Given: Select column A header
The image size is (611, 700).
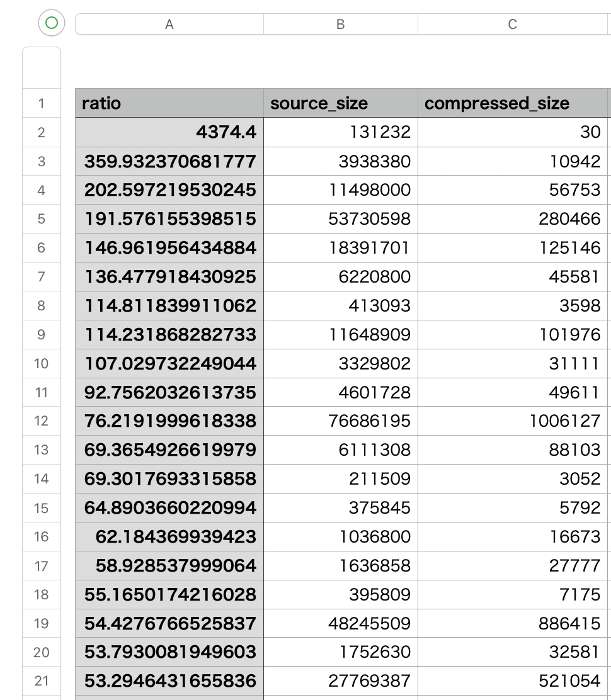Looking at the screenshot, I should (x=169, y=24).
